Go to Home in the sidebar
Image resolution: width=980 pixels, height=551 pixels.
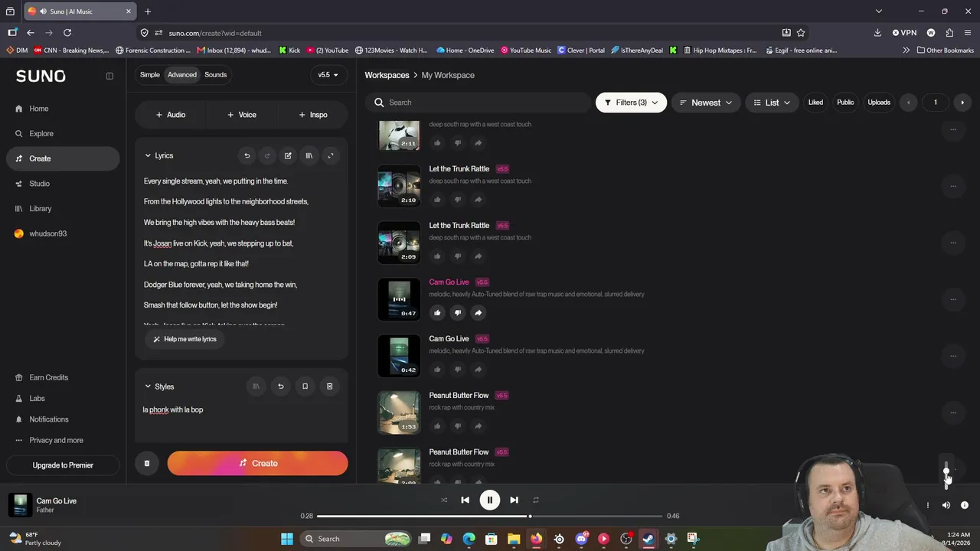(x=63, y=109)
